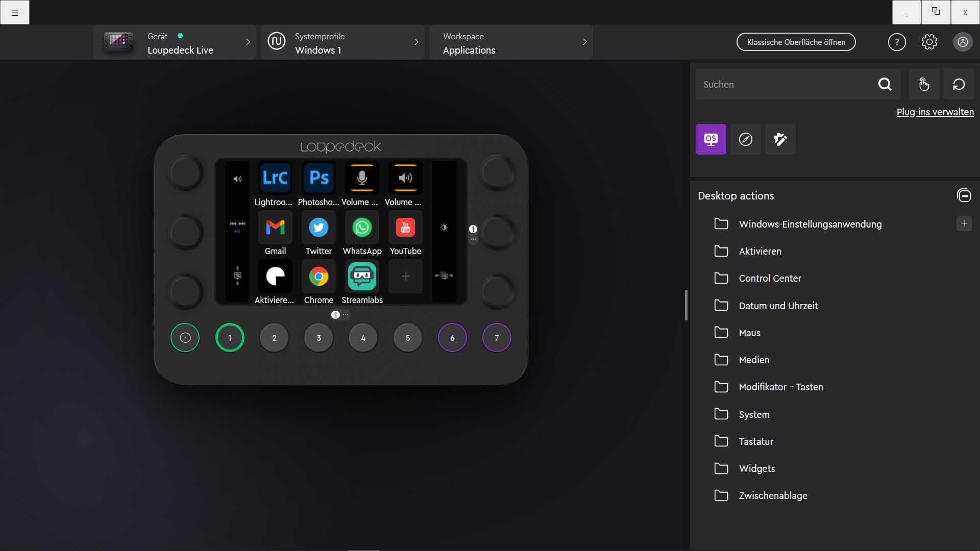Image resolution: width=980 pixels, height=551 pixels.
Task: Select the magic wand custom tab
Action: 780,139
